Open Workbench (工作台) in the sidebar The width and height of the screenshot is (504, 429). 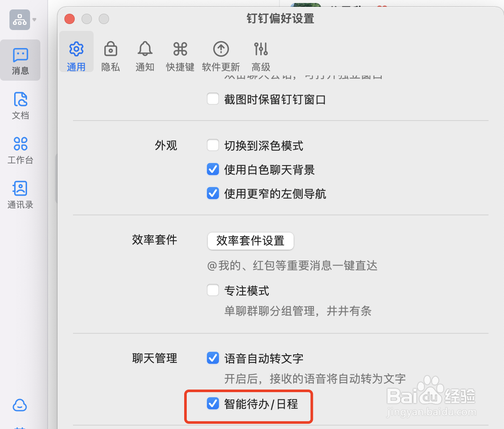point(21,150)
